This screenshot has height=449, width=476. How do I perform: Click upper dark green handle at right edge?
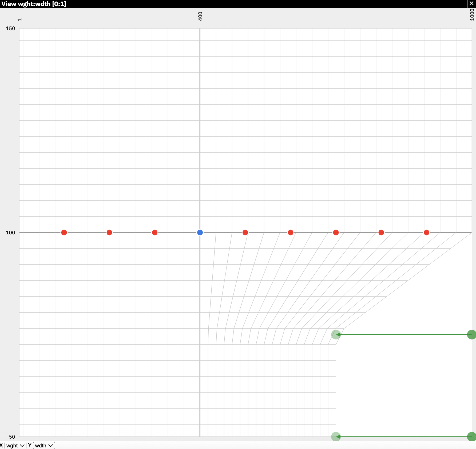471,334
